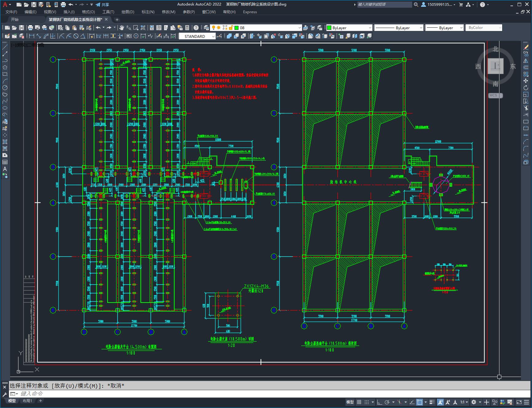Viewport: 532px width, 408px height.
Task: Open the ByLayer color swatch control
Action: point(349,28)
